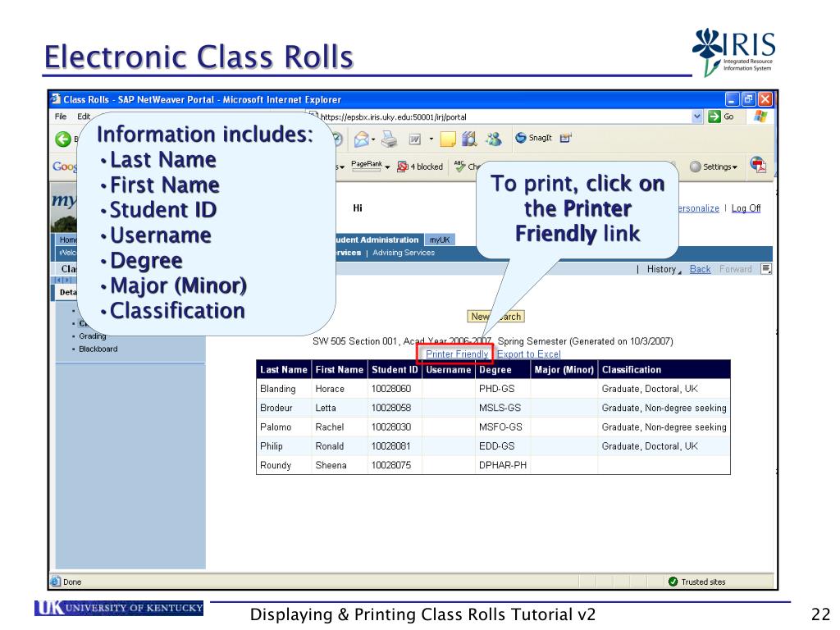Image resolution: width=840 pixels, height=630 pixels.
Task: Click the Student ID column header
Action: click(395, 370)
